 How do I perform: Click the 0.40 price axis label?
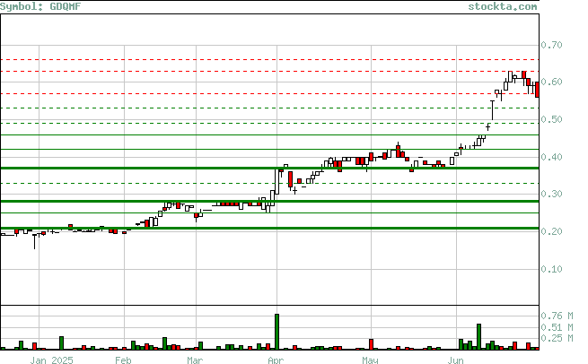(551, 157)
